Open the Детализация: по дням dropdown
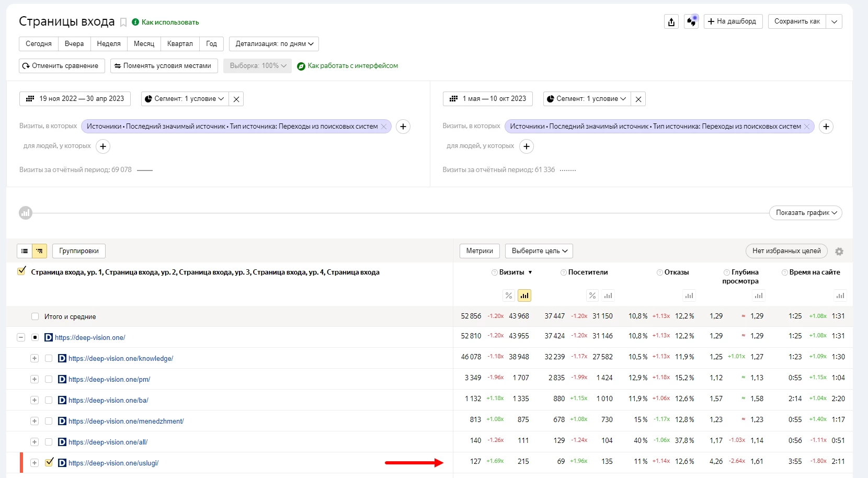The image size is (868, 478). 274,44
